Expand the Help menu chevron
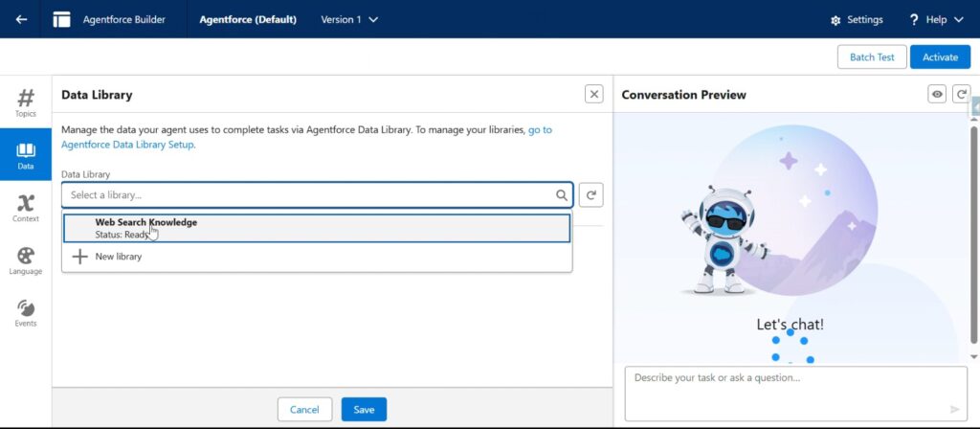This screenshot has width=980, height=429. pos(959,20)
